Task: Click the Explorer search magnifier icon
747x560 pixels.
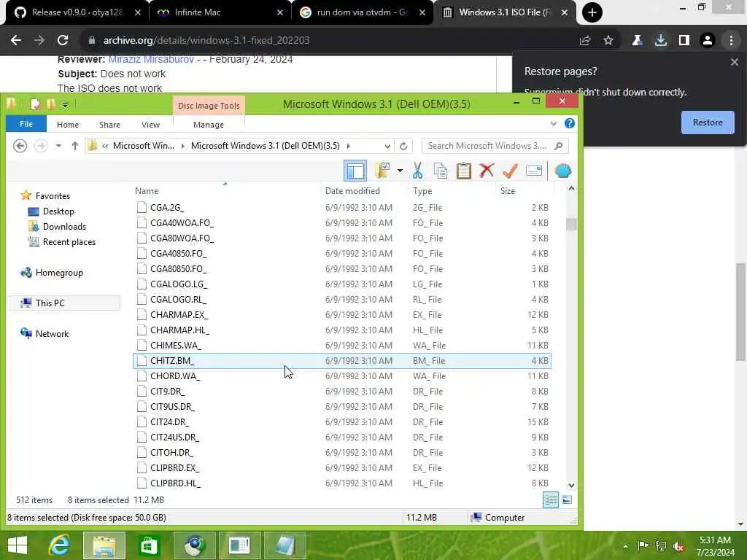Action: [x=558, y=146]
